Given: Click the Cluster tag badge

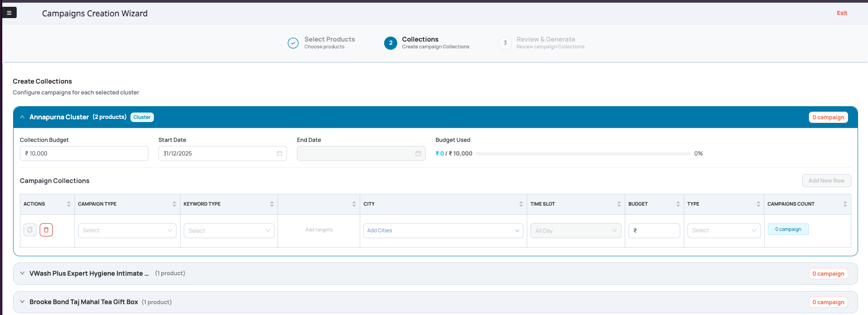Looking at the screenshot, I should (142, 118).
